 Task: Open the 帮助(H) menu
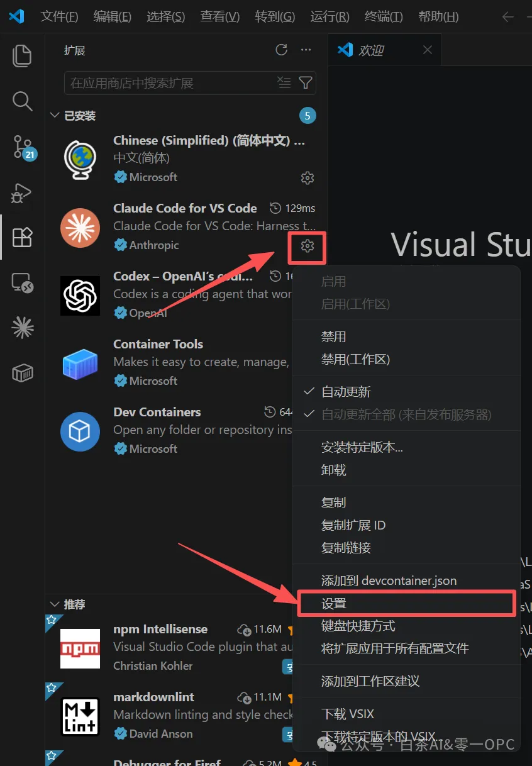(x=439, y=17)
